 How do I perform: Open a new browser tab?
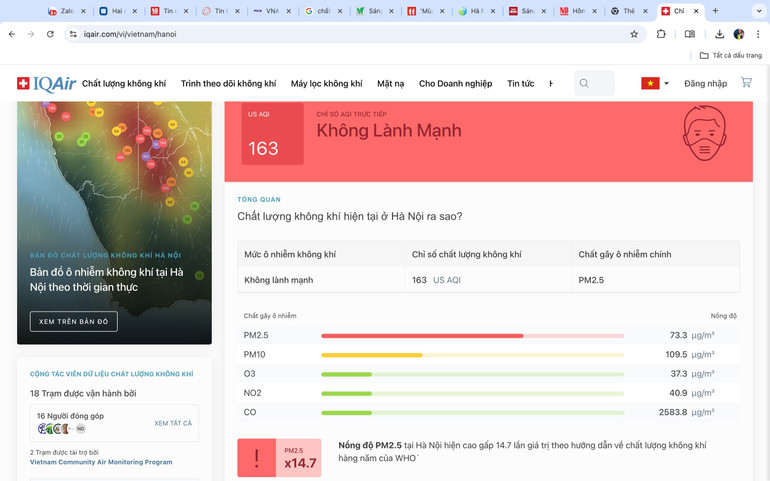[x=715, y=11]
